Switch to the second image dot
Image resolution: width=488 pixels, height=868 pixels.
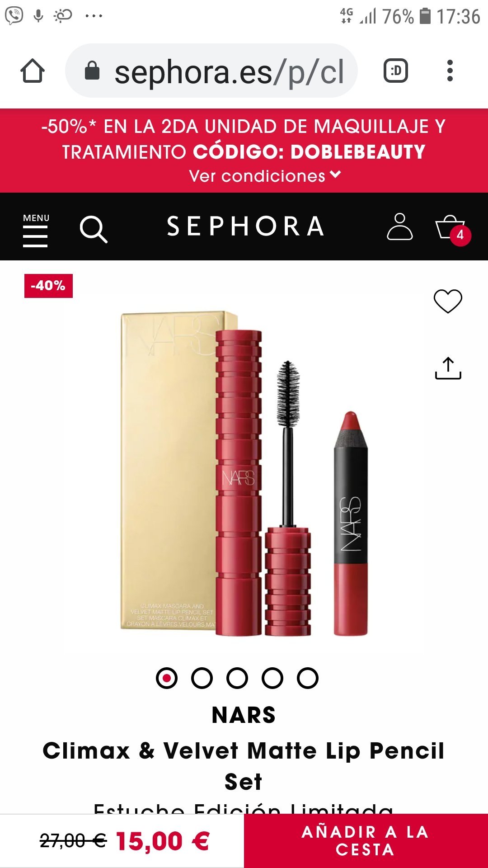point(202,678)
